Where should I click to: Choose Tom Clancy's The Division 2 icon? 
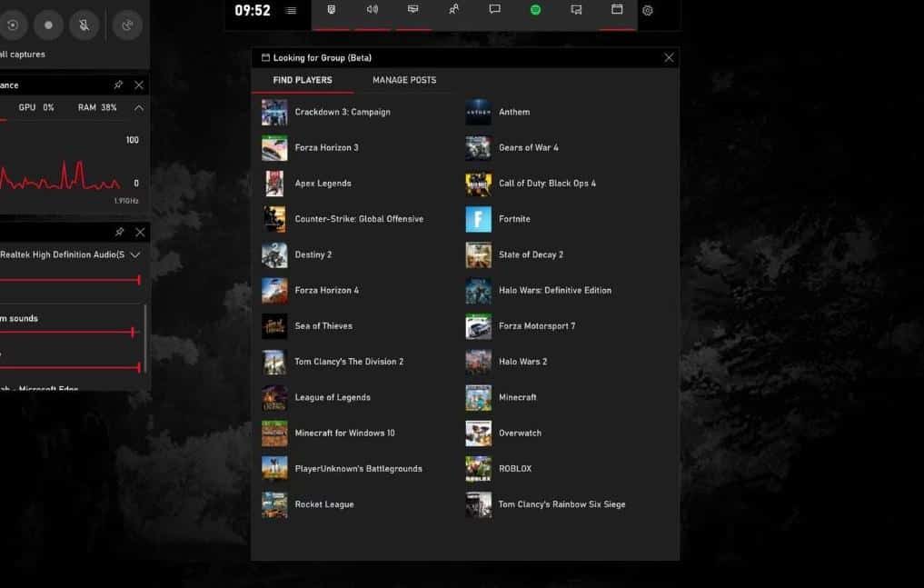(274, 362)
